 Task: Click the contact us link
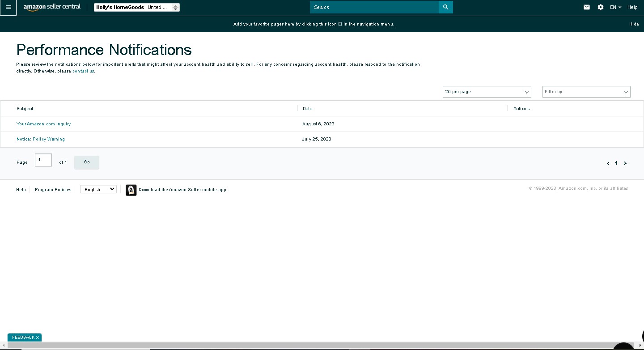83,71
